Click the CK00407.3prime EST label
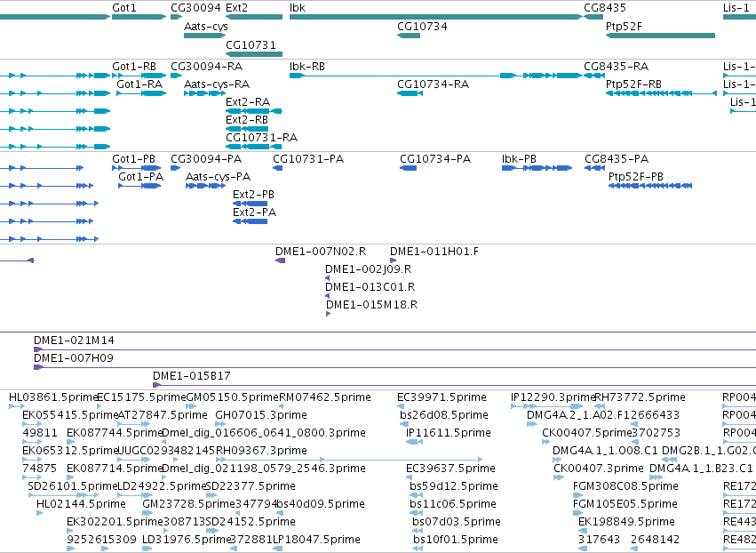This screenshot has height=553, width=756. (x=599, y=469)
